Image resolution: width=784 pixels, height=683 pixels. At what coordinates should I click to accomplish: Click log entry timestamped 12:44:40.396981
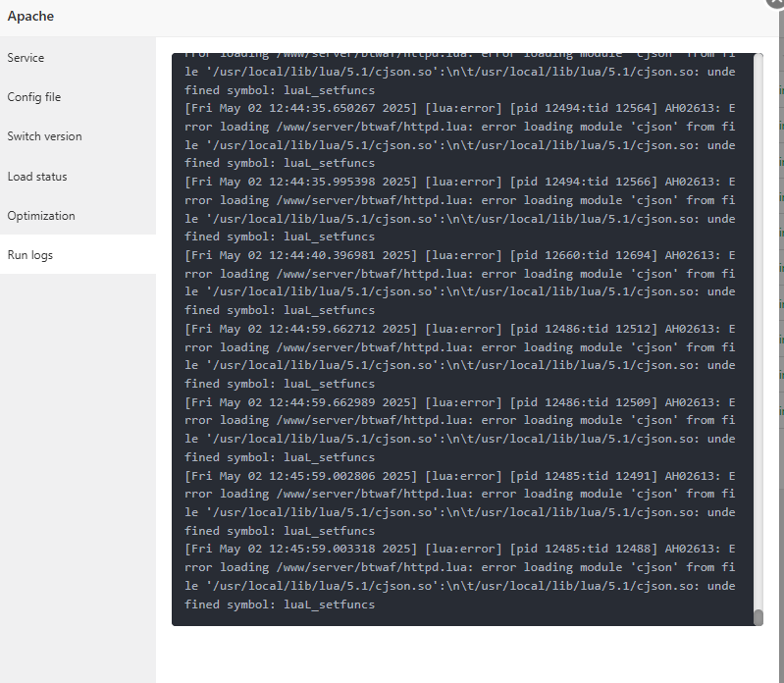pyautogui.click(x=459, y=283)
